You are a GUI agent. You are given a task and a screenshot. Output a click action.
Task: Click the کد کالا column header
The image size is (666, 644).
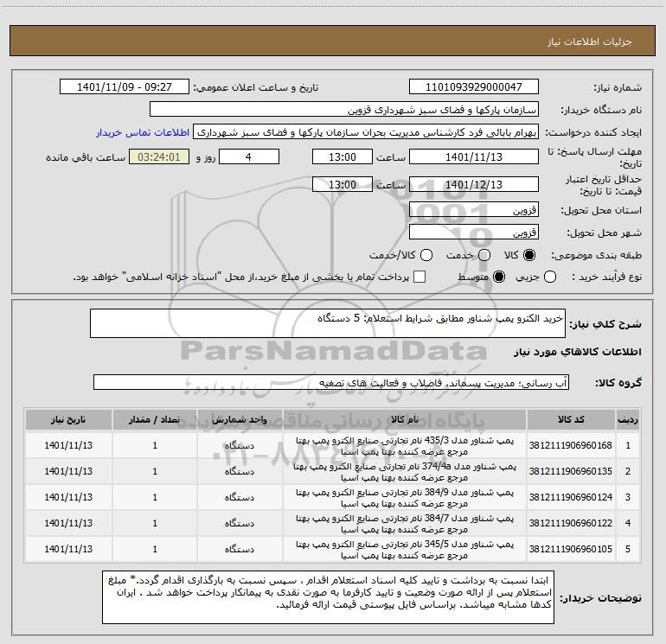[x=571, y=419]
